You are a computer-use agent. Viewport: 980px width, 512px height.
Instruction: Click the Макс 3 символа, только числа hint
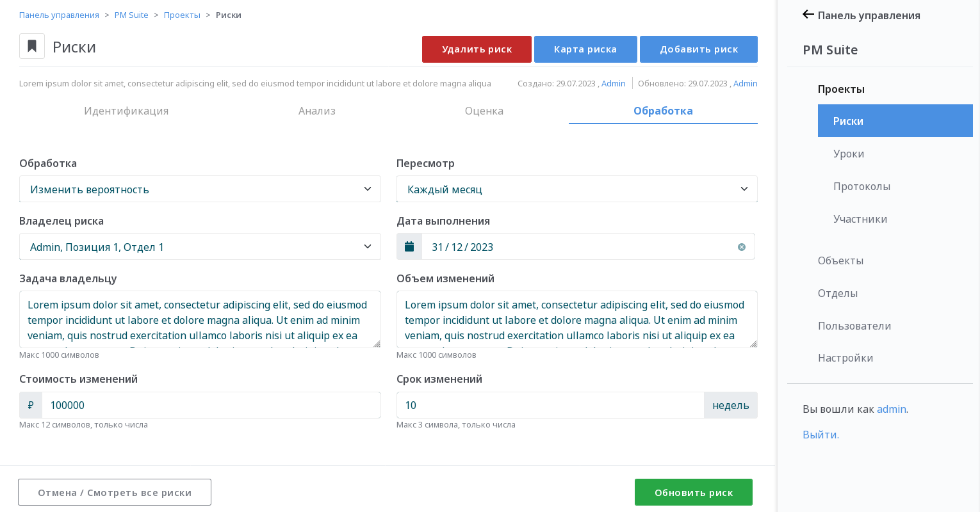pos(456,425)
